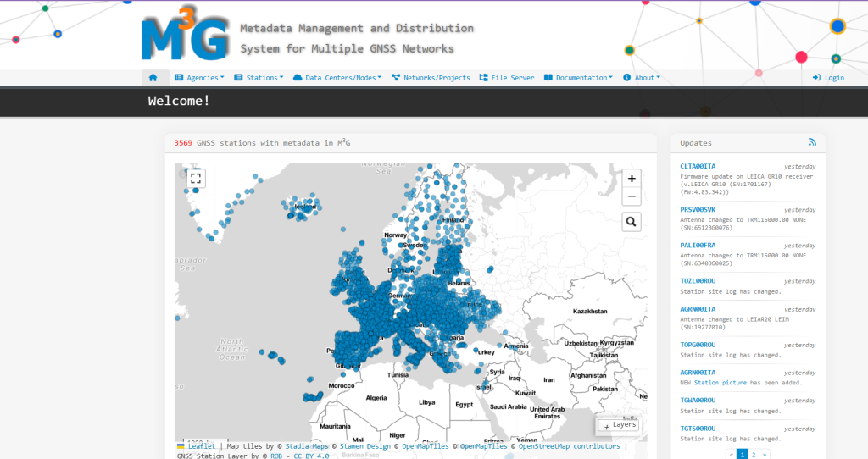
Task: Open the CLTA00ITA station update
Action: (698, 166)
